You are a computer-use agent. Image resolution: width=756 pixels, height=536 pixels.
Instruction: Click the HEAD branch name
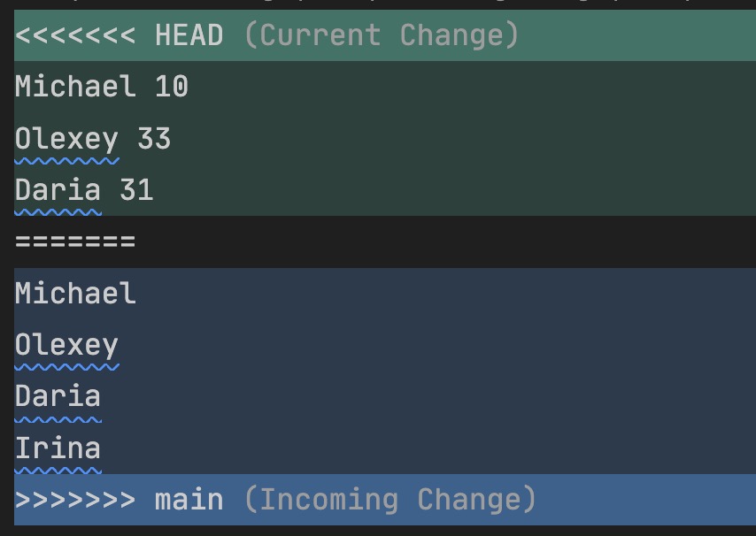click(x=189, y=35)
